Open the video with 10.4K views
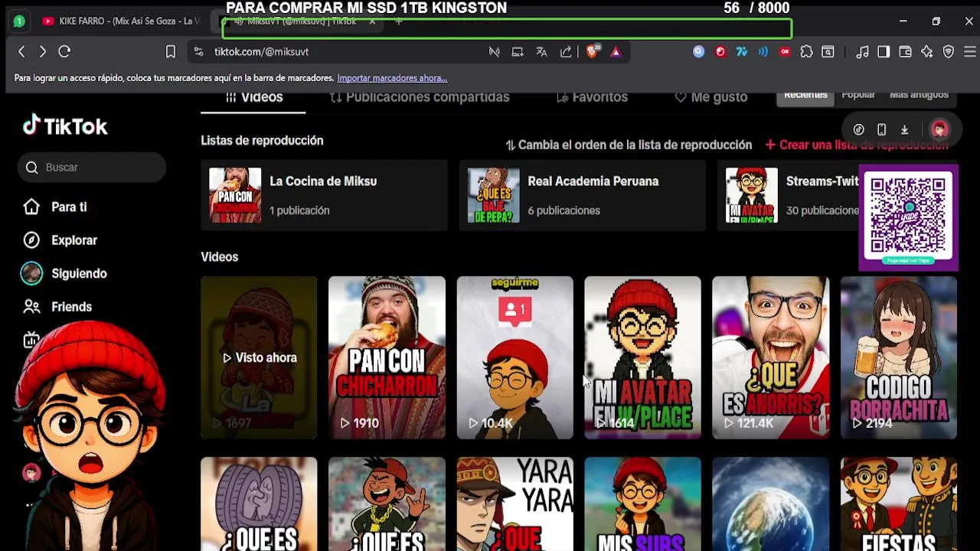Image resolution: width=980 pixels, height=551 pixels. [x=514, y=357]
